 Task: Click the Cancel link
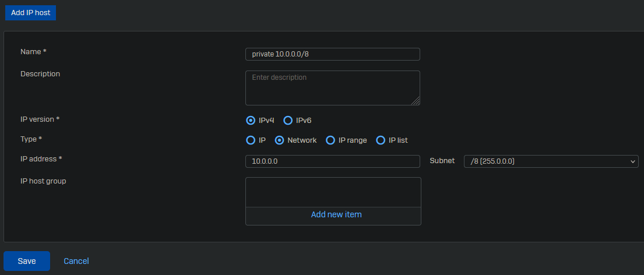click(x=76, y=261)
